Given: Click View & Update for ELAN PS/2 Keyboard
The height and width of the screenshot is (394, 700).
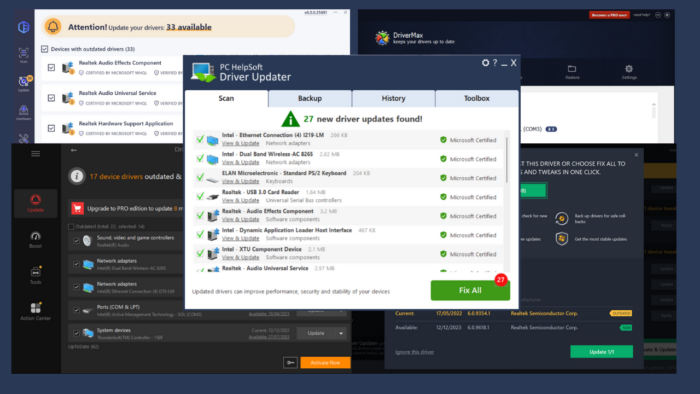Looking at the screenshot, I should click(x=240, y=181).
